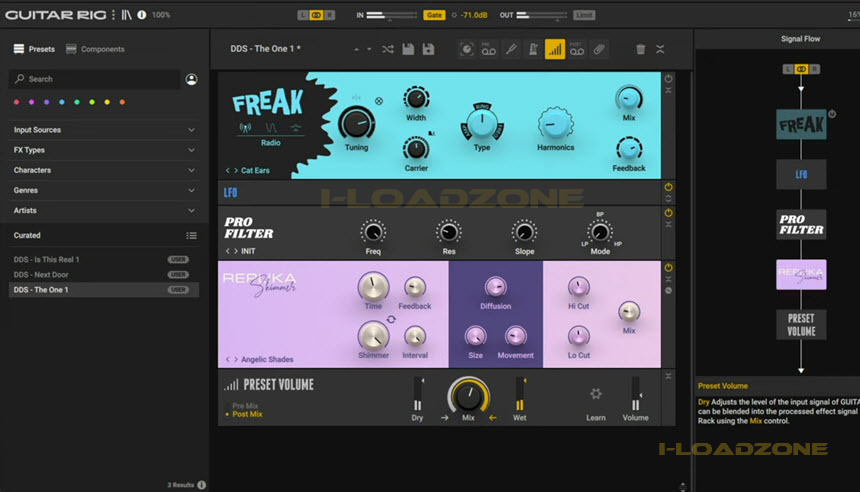Select preset DDS - The One 1 in list
860x492 pixels.
click(x=104, y=290)
